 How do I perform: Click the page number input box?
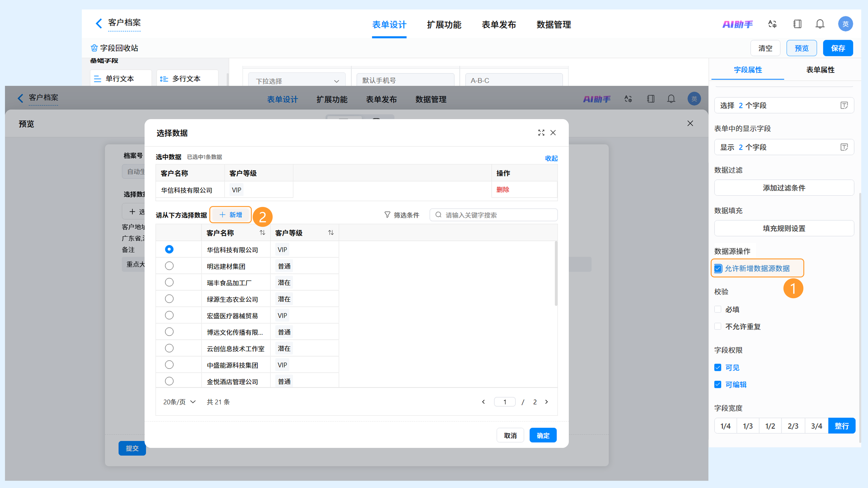pyautogui.click(x=505, y=402)
